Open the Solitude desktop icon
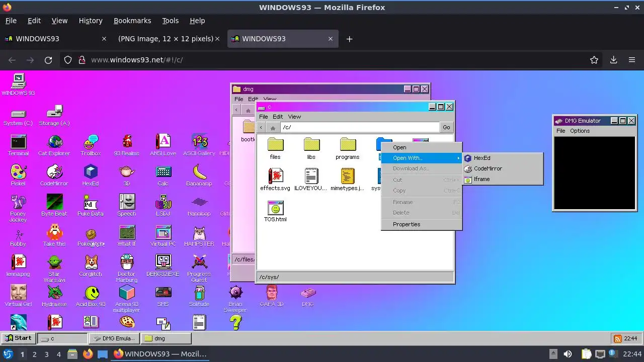The height and width of the screenshot is (362, 644). [199, 296]
